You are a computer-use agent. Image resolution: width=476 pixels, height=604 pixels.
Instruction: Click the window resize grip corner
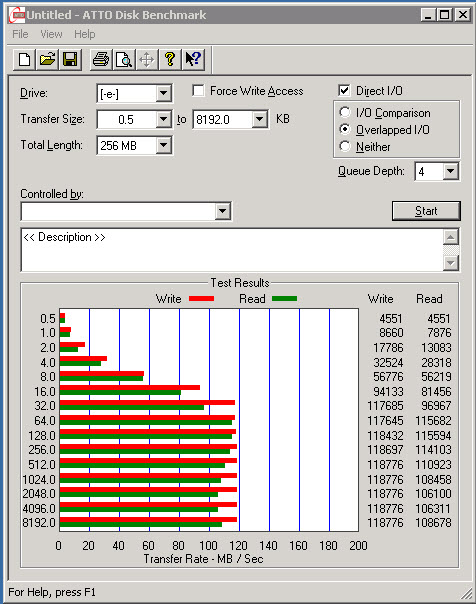(466, 594)
